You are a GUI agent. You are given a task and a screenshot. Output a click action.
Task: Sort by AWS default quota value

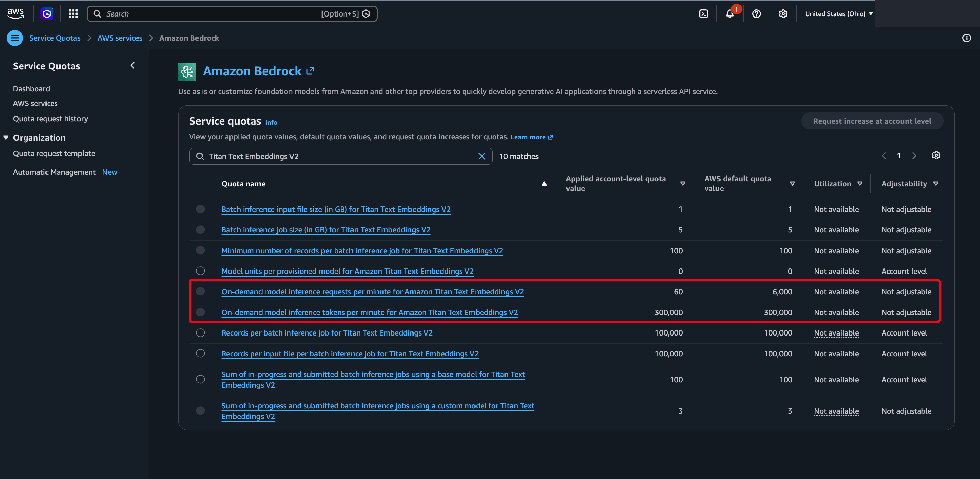click(792, 184)
